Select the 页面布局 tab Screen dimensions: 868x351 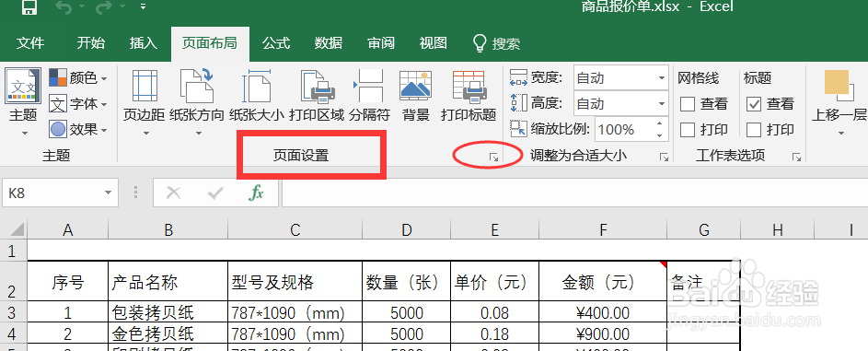coord(210,43)
